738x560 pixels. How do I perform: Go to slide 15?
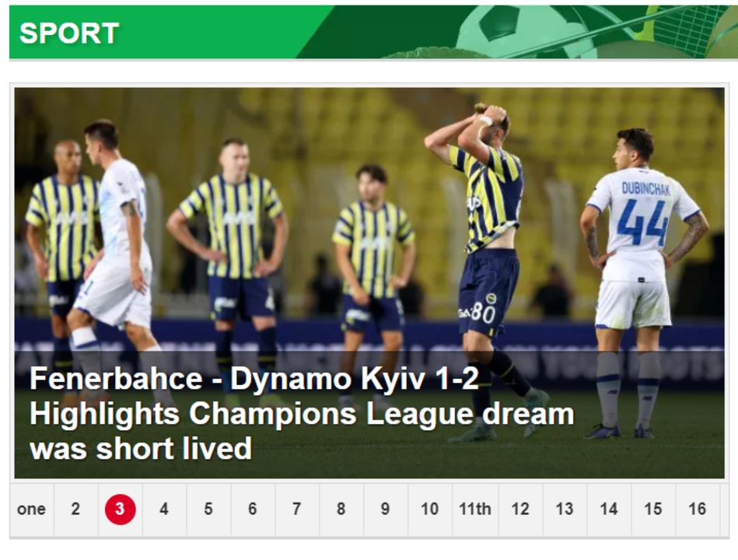click(x=653, y=509)
